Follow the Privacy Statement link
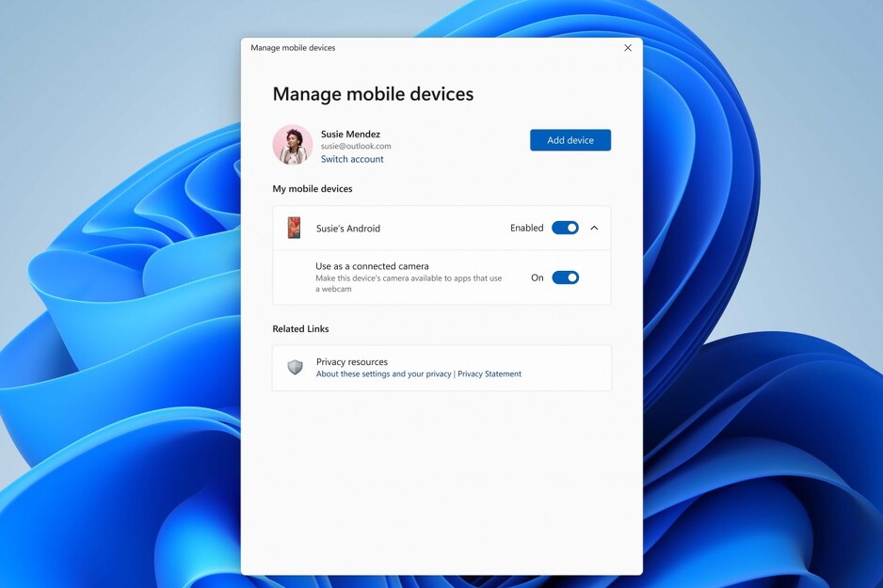This screenshot has height=588, width=883. [490, 374]
